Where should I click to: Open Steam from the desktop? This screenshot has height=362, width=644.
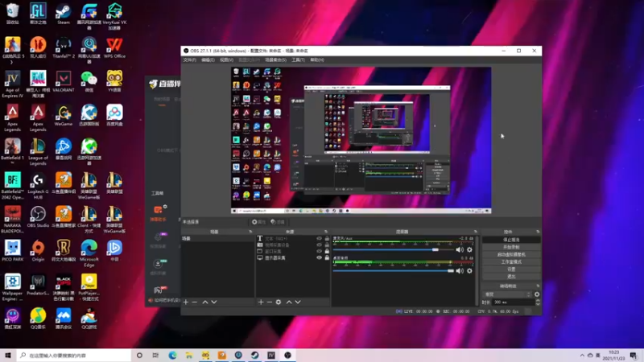(64, 14)
